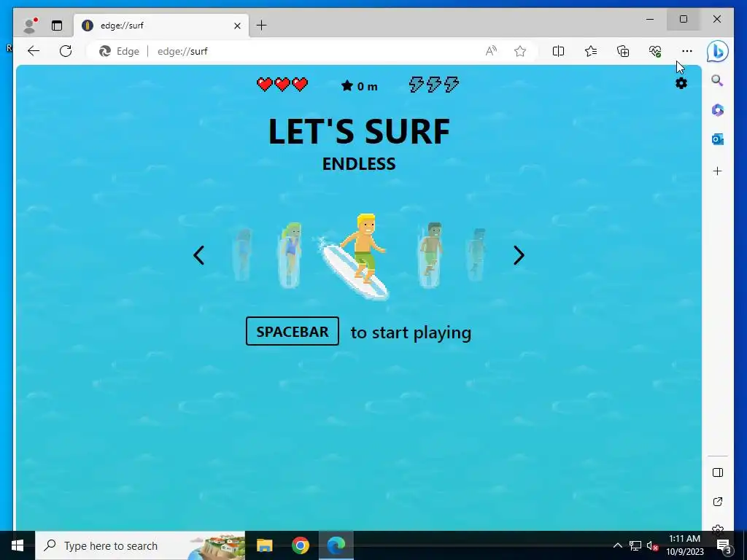
Task: Go back with the browser back arrow
Action: click(x=34, y=51)
